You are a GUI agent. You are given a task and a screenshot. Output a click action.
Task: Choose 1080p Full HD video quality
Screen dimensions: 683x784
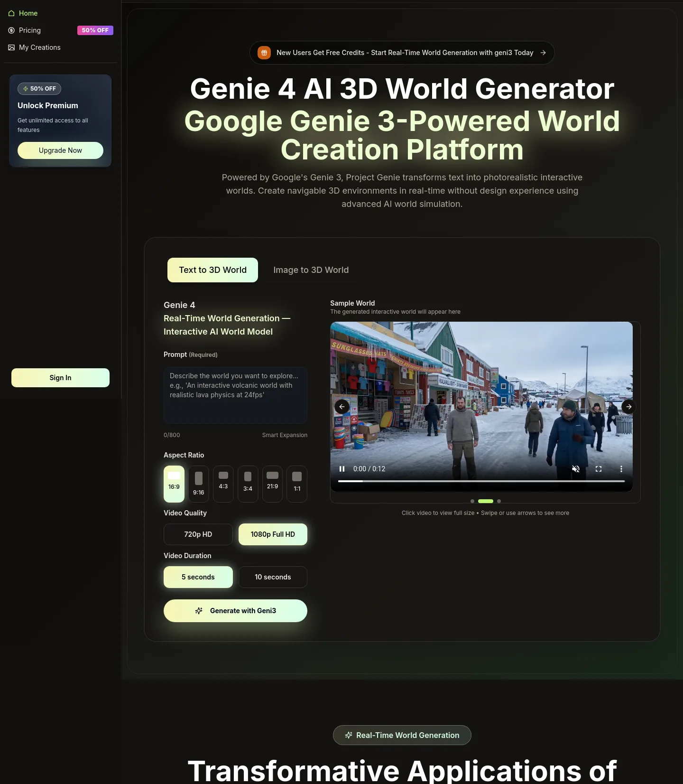(273, 534)
